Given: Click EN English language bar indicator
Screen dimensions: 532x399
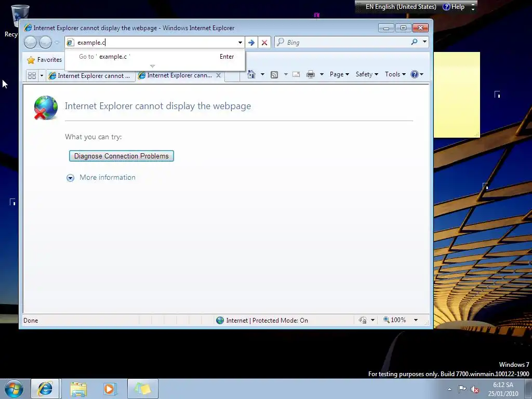Looking at the screenshot, I should coord(401,7).
